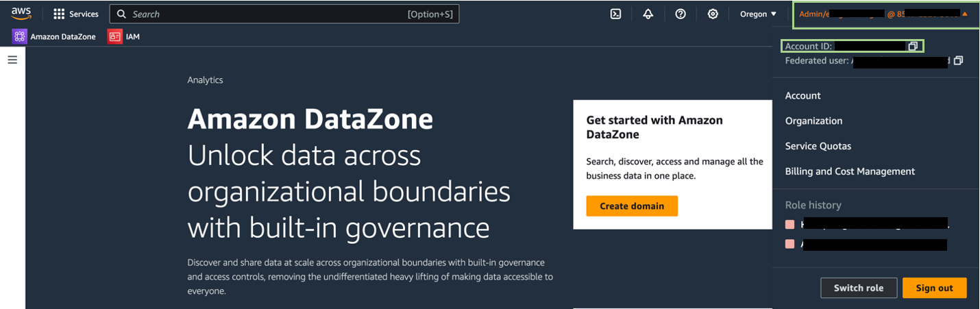Screen dimensions: 980x309
Task: Open the Services grid menu
Action: coord(76,14)
